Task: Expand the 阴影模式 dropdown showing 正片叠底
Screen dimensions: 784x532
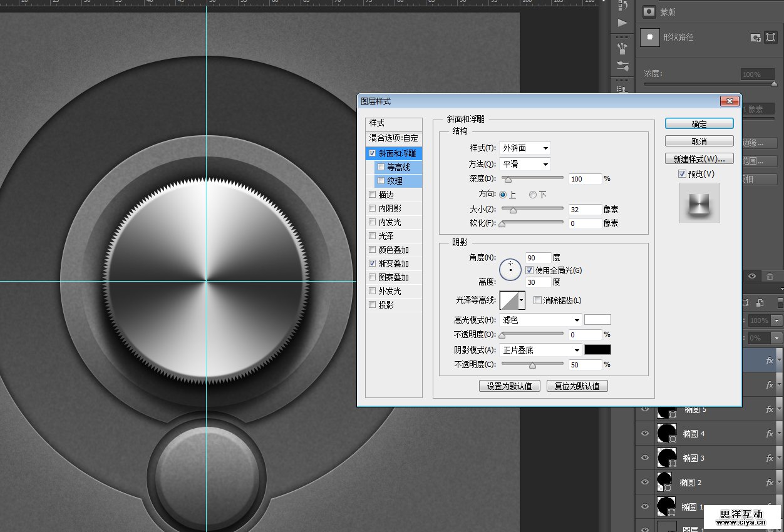Action: tap(540, 350)
